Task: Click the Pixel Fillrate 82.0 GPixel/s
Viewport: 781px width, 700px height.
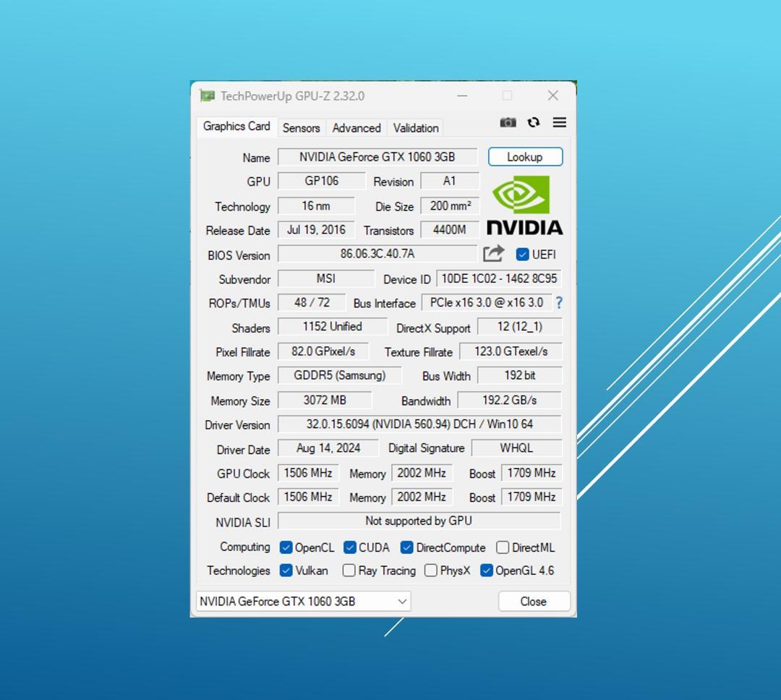Action: [x=323, y=351]
